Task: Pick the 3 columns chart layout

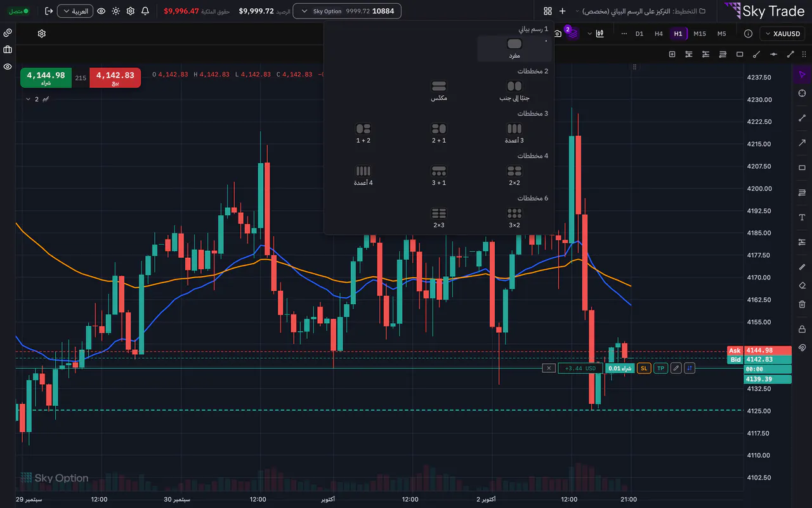Action: point(514,133)
